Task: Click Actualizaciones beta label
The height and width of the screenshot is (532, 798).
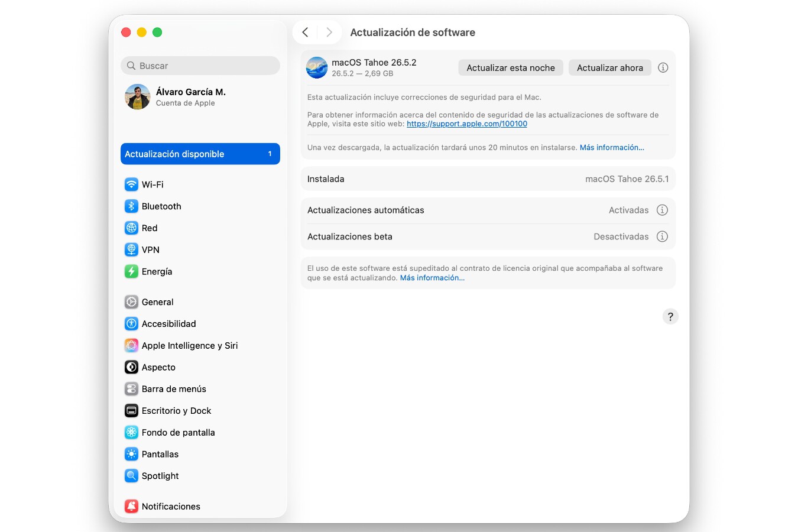Action: click(x=350, y=236)
